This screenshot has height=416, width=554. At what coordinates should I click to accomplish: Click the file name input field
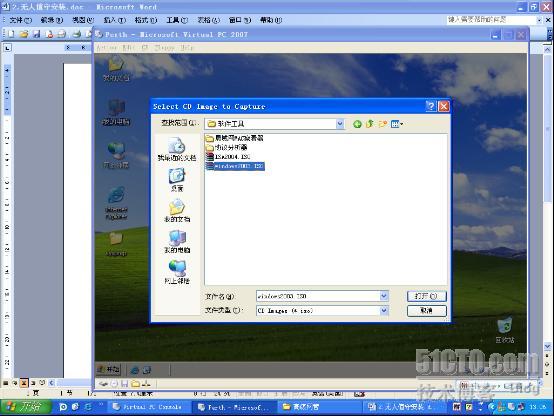pos(318,296)
